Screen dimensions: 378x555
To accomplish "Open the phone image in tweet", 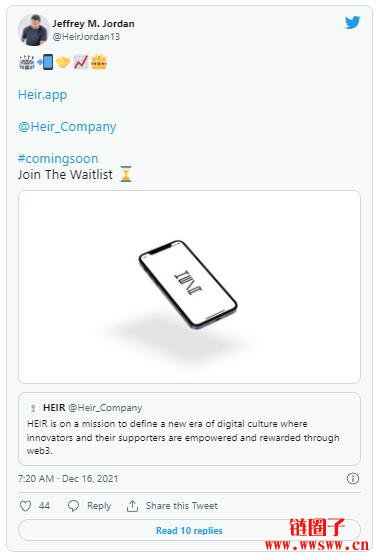I will pyautogui.click(x=189, y=287).
